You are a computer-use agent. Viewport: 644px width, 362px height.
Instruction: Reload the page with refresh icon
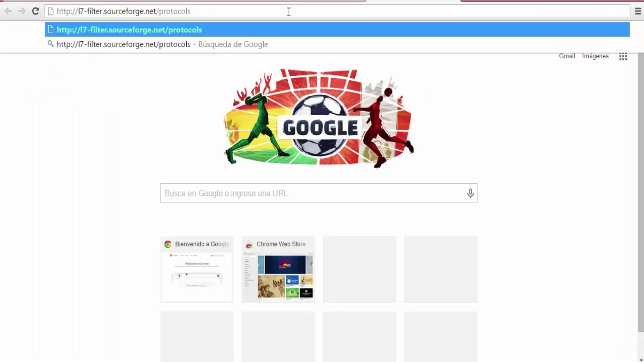click(36, 11)
